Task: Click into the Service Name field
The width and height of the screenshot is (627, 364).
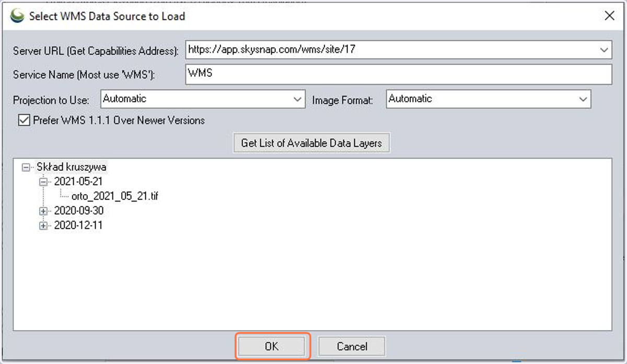Action: (x=399, y=74)
